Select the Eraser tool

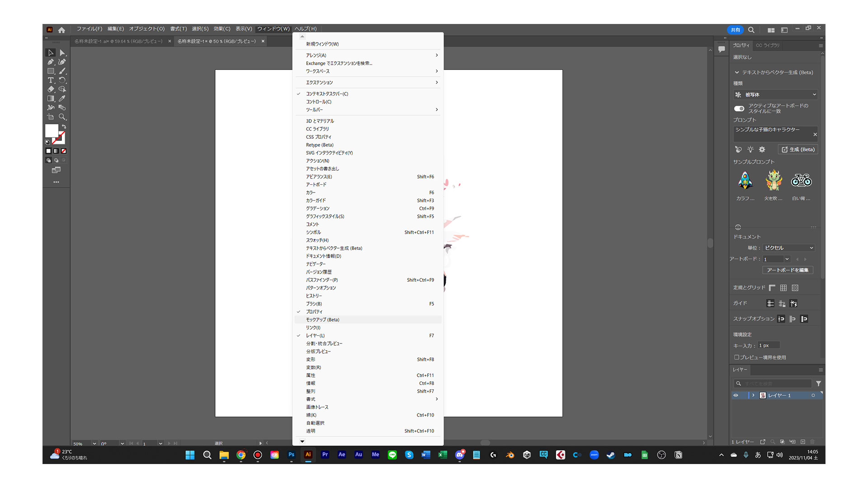[x=51, y=89]
